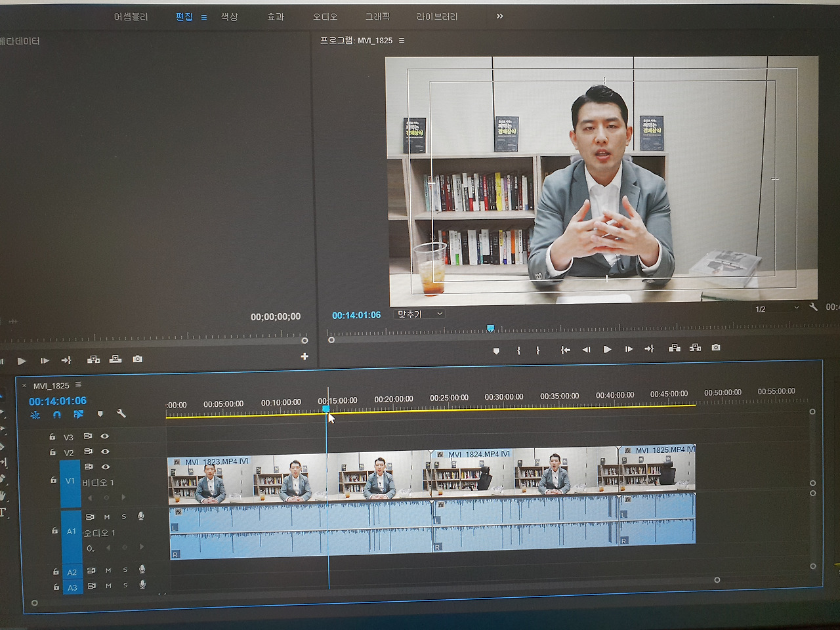The height and width of the screenshot is (630, 840).
Task: Switch to 효과 workspace
Action: pyautogui.click(x=276, y=16)
